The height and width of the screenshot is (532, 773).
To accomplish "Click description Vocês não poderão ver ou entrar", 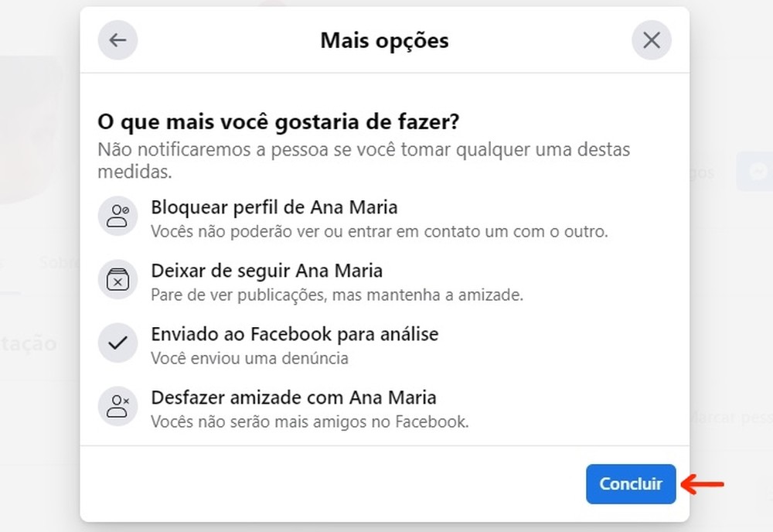I will pos(379,231).
